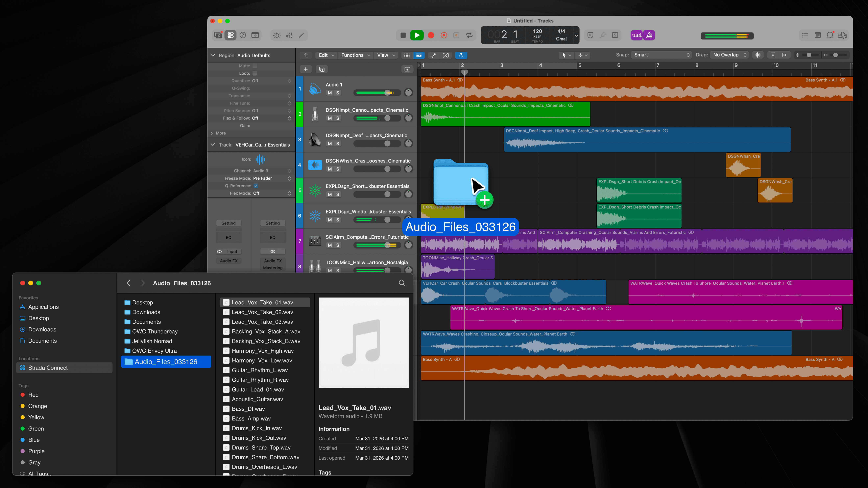Adjust the Audio 1 volume slider

[387, 93]
